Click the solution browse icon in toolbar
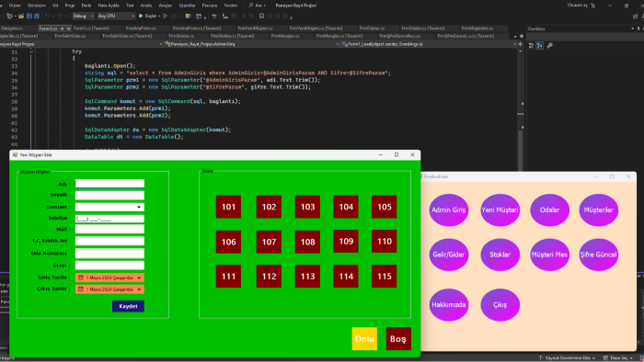Screen dimensions: 644x362 [188, 16]
